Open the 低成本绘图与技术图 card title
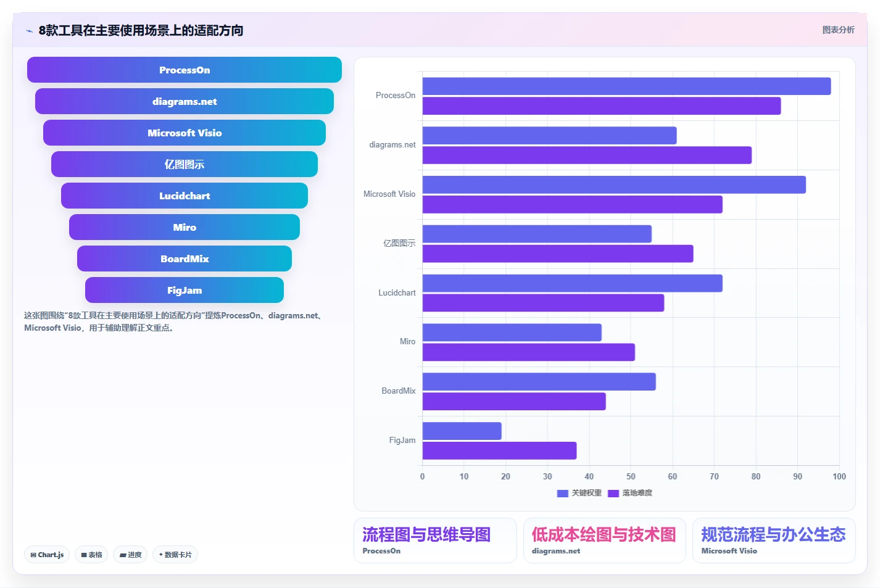 click(604, 534)
